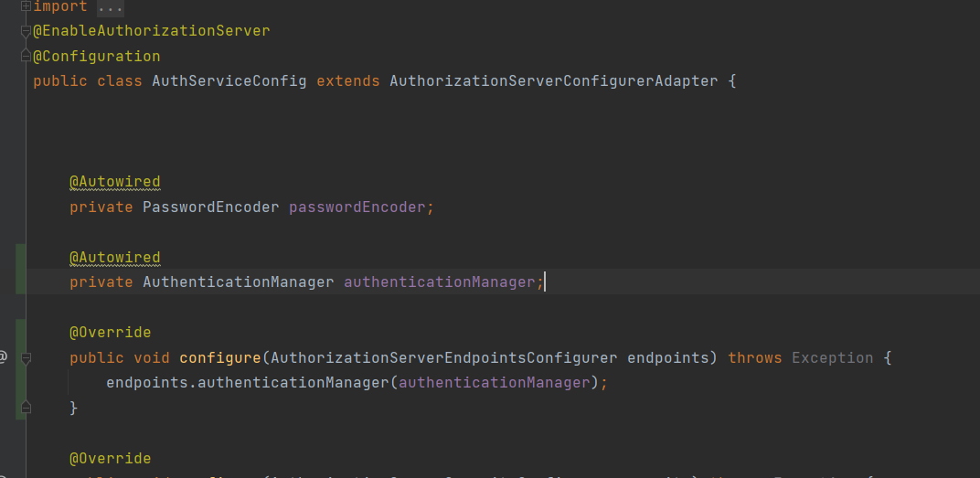Click the AuthenticationManager field type
The image size is (980, 478).
(238, 282)
